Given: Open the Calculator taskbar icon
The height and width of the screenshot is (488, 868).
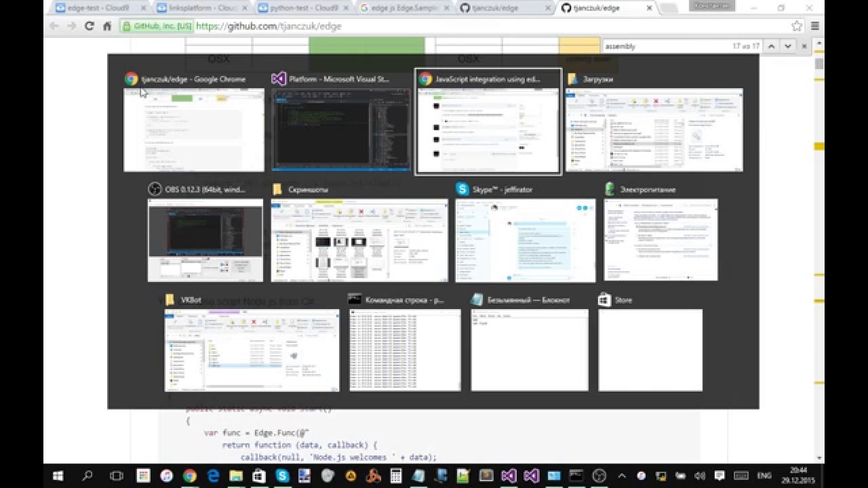Looking at the screenshot, I should click(x=396, y=476).
